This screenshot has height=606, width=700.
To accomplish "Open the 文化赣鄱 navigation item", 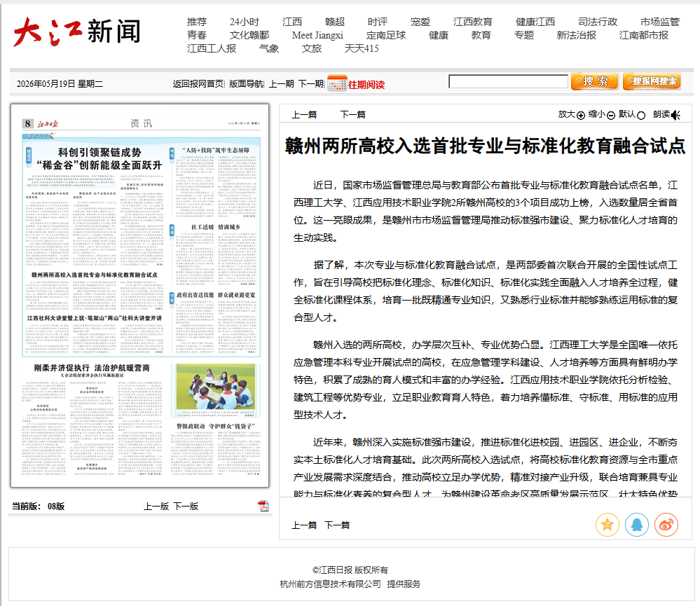I will click(249, 35).
